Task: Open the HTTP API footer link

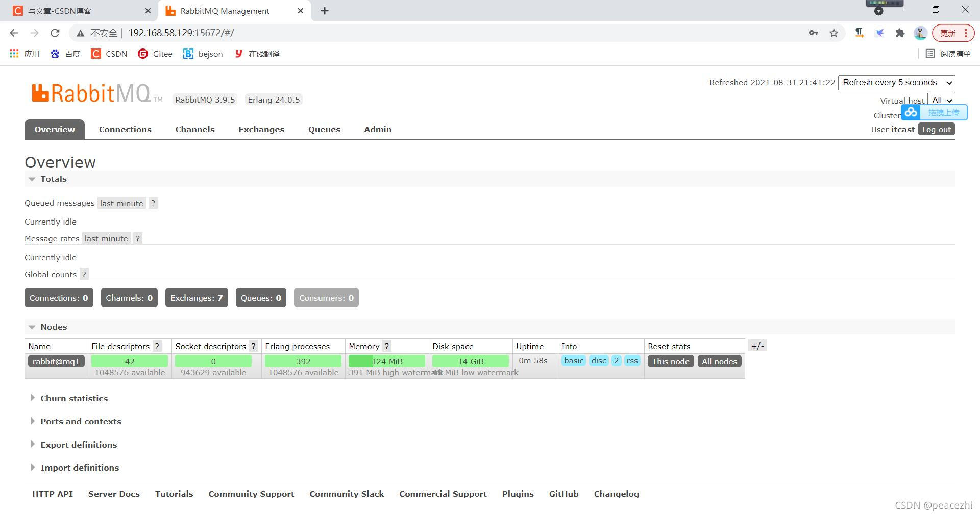Action: [x=53, y=494]
